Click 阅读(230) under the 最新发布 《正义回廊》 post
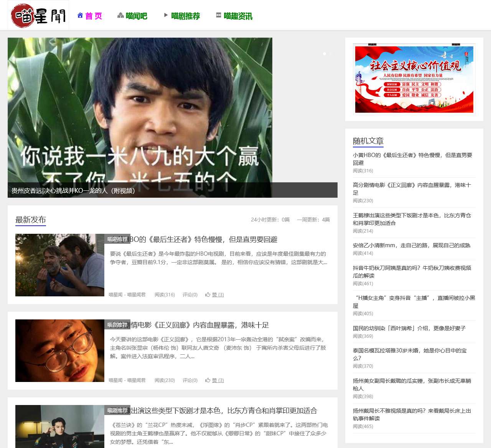 point(165,380)
